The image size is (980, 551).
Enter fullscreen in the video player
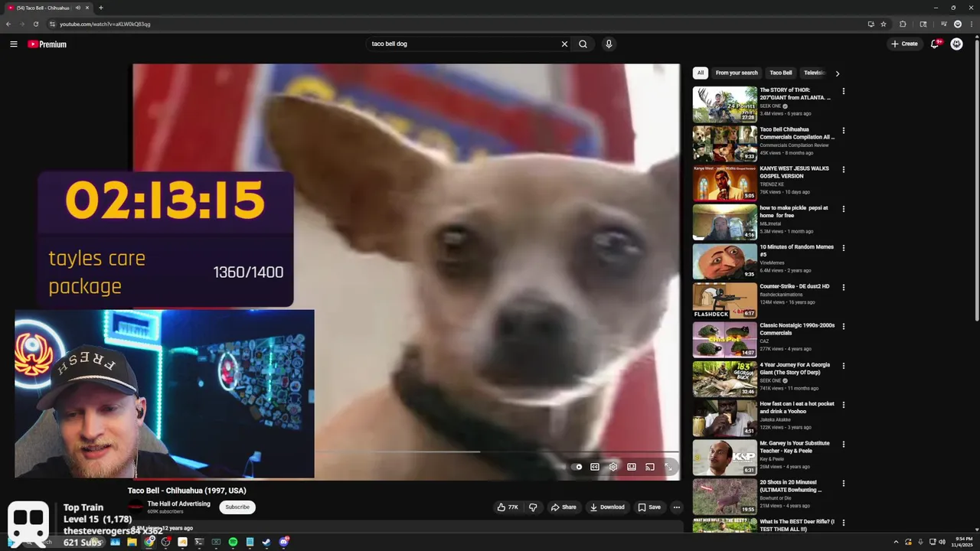(x=668, y=467)
